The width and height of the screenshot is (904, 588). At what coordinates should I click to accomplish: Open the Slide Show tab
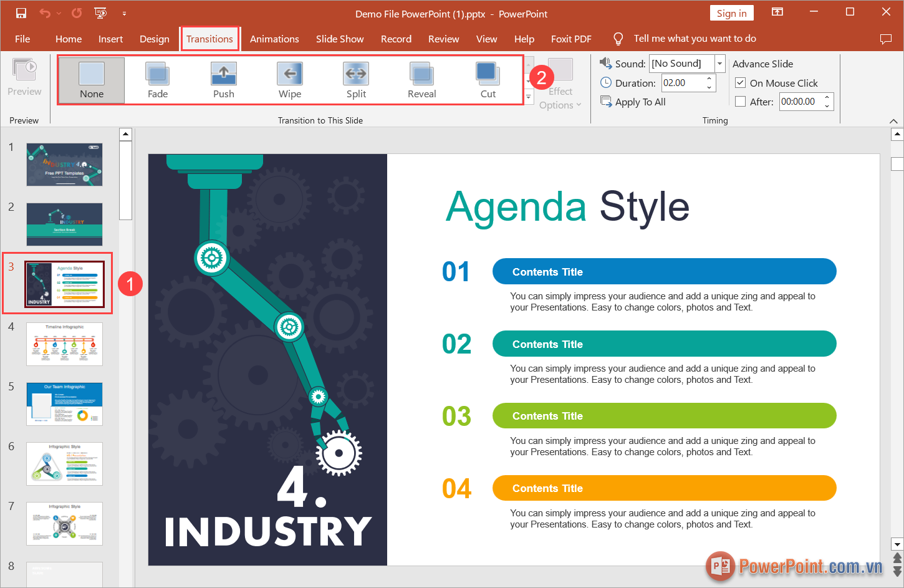(x=340, y=39)
